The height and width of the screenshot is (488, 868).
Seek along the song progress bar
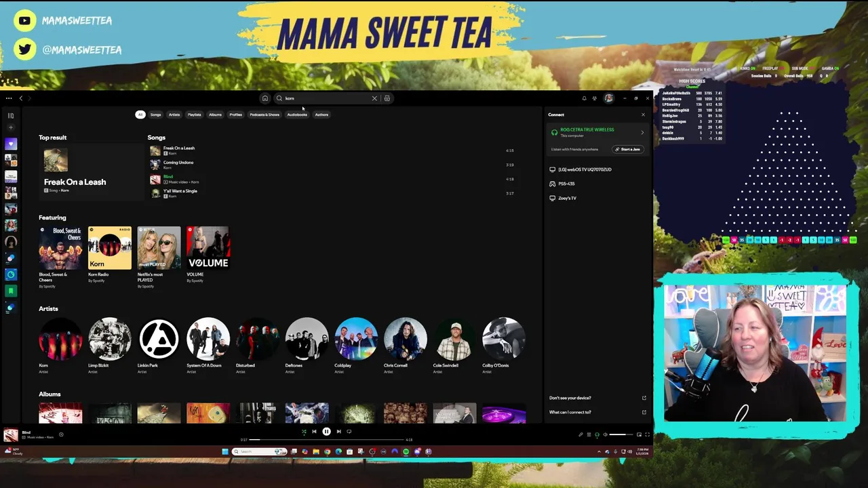(x=326, y=440)
